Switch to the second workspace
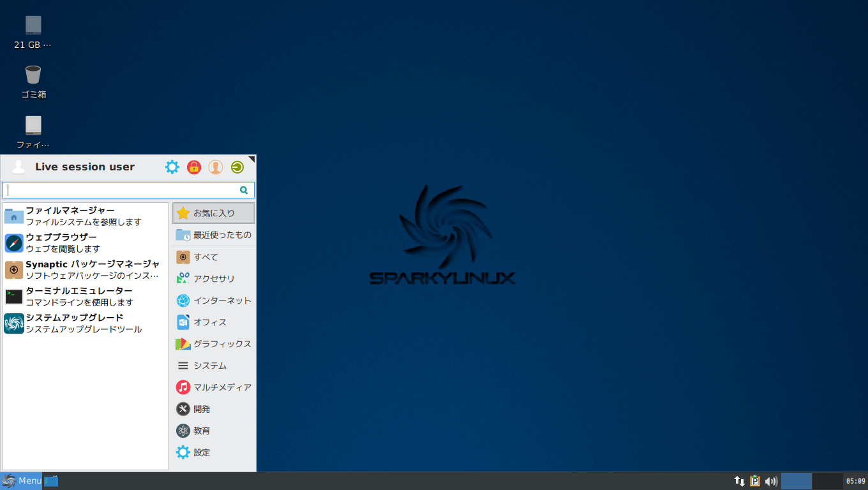This screenshot has width=868, height=490. click(828, 481)
